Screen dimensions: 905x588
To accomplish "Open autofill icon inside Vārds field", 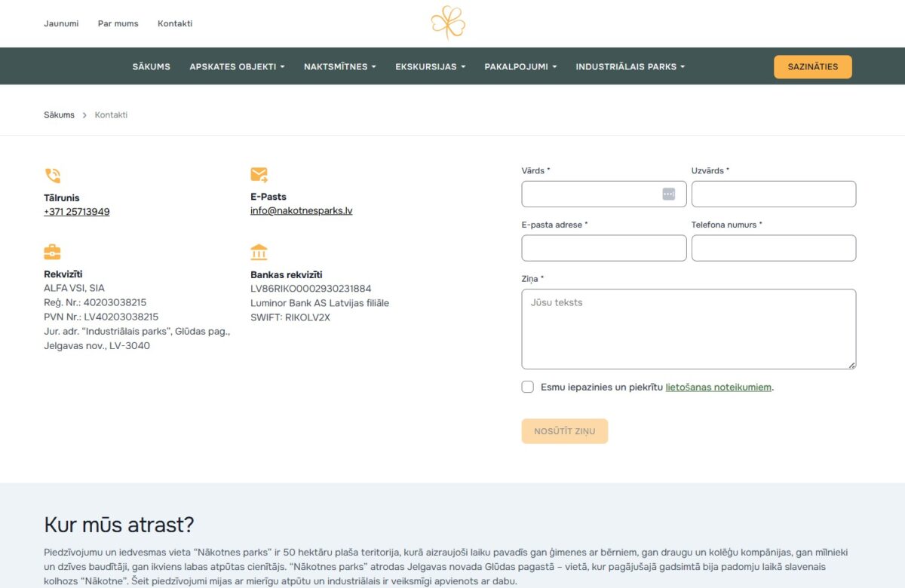I will pyautogui.click(x=668, y=194).
